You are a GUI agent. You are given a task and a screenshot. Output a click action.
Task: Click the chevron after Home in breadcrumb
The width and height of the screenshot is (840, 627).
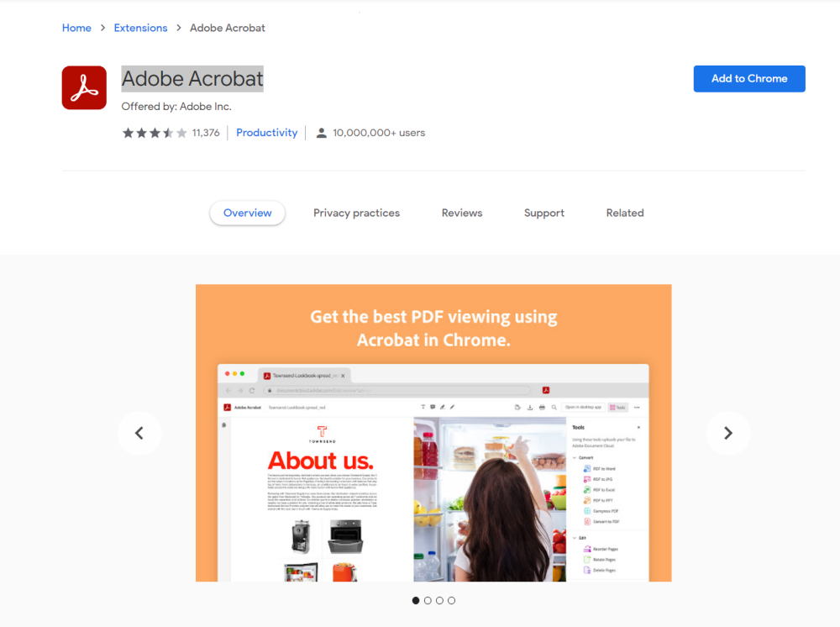[102, 28]
